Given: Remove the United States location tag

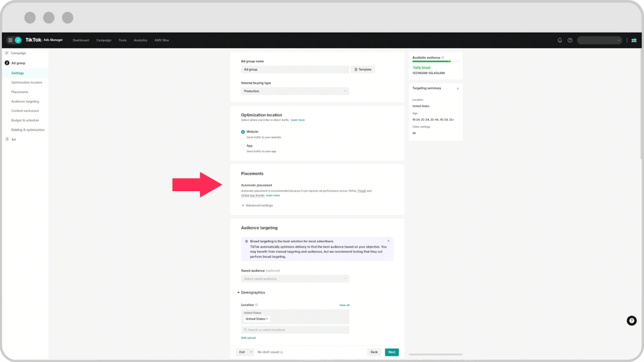Looking at the screenshot, I should [x=267, y=319].
